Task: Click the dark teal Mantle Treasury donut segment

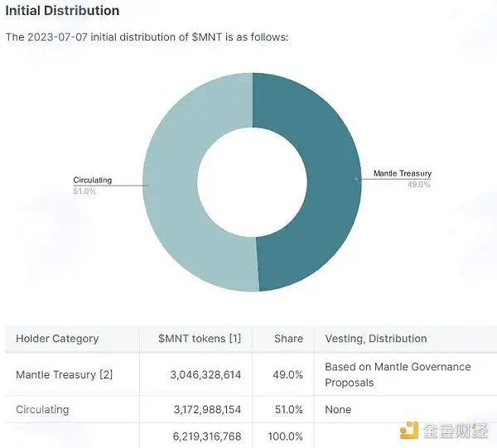Action: pos(333,181)
